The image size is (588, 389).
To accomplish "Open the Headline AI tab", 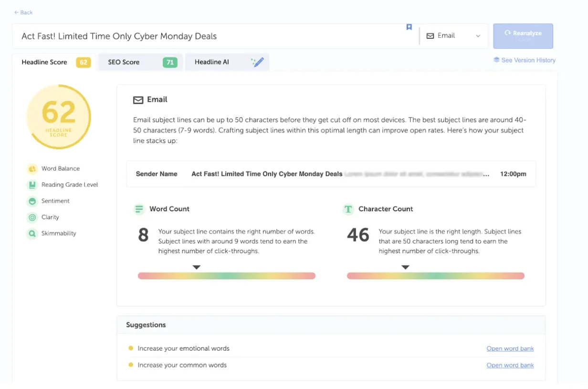I will [227, 62].
